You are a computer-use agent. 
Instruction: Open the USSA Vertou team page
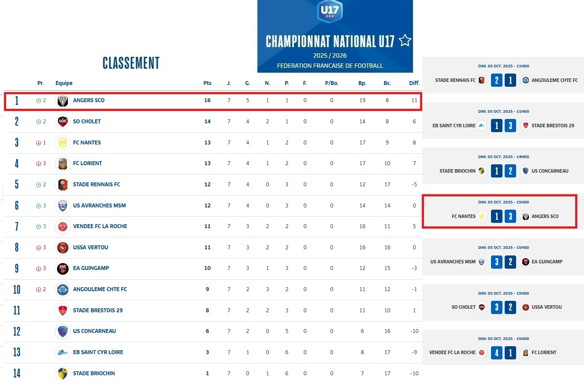click(90, 248)
